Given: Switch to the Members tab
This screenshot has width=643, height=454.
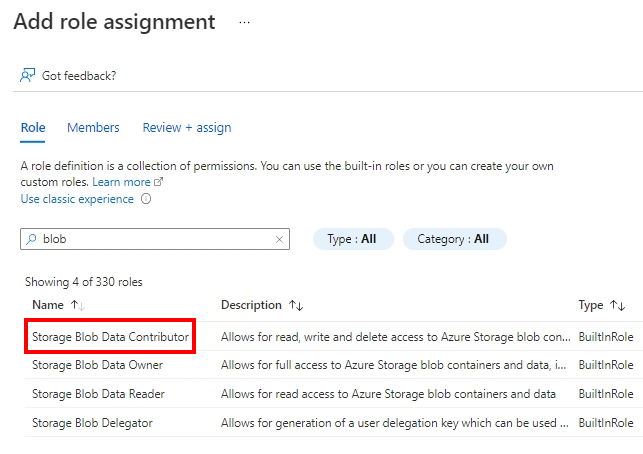Looking at the screenshot, I should [x=93, y=128].
